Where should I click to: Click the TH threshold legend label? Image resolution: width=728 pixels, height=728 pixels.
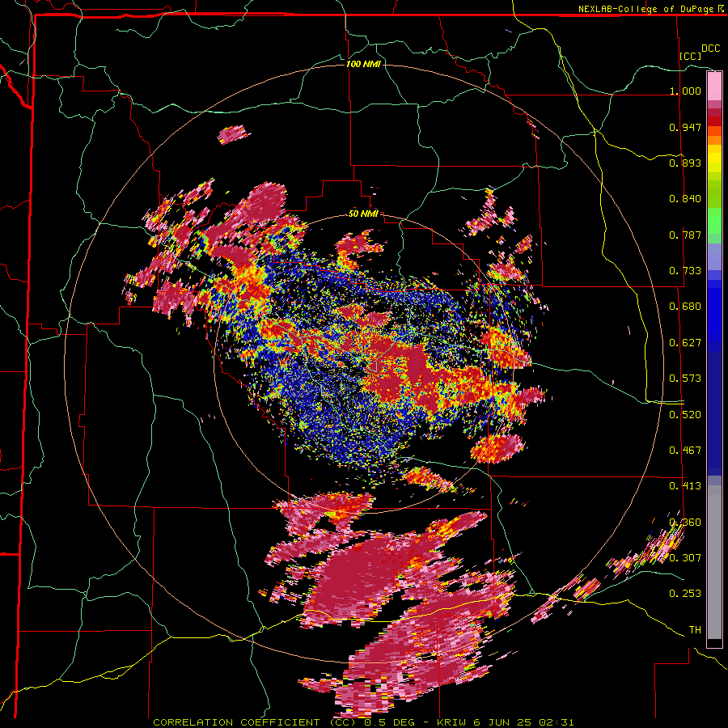click(695, 629)
